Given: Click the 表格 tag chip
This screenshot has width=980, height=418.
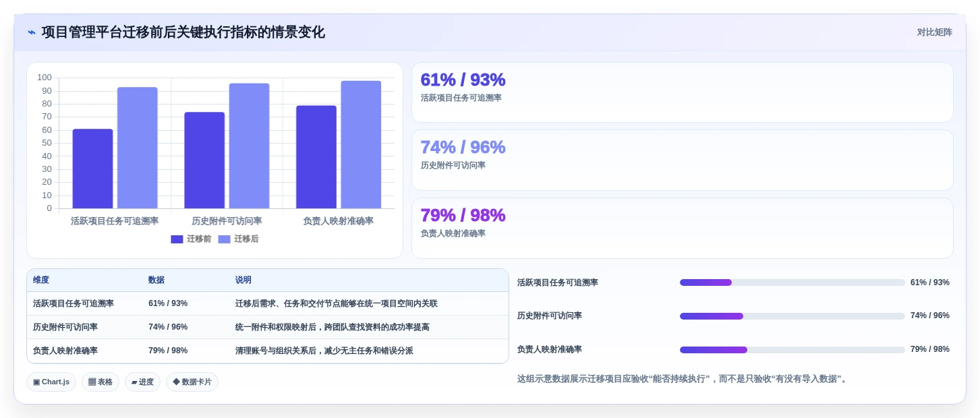Looking at the screenshot, I should click(100, 382).
